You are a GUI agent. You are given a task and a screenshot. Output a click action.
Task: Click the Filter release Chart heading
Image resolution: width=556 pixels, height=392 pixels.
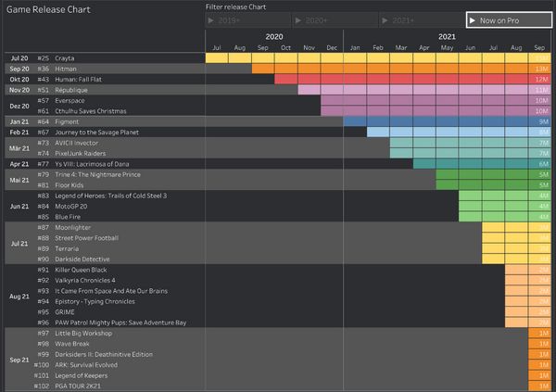(x=235, y=6)
